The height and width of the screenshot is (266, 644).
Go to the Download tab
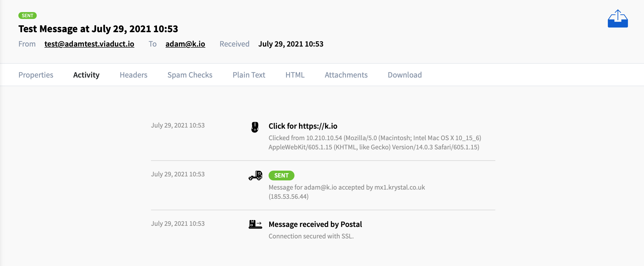click(405, 75)
